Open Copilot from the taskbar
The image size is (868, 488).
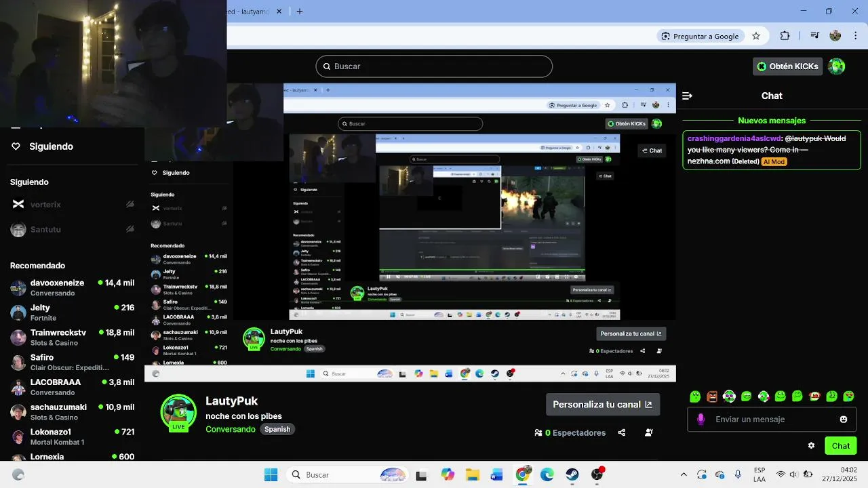pyautogui.click(x=448, y=475)
